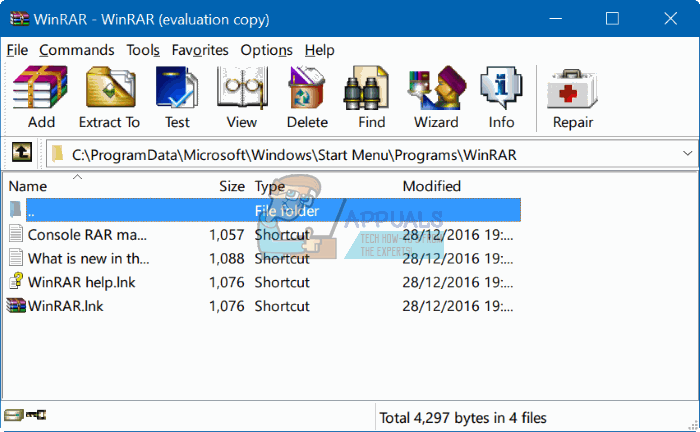Click the What is new document icon
Image resolution: width=700 pixels, height=432 pixels.
16,258
